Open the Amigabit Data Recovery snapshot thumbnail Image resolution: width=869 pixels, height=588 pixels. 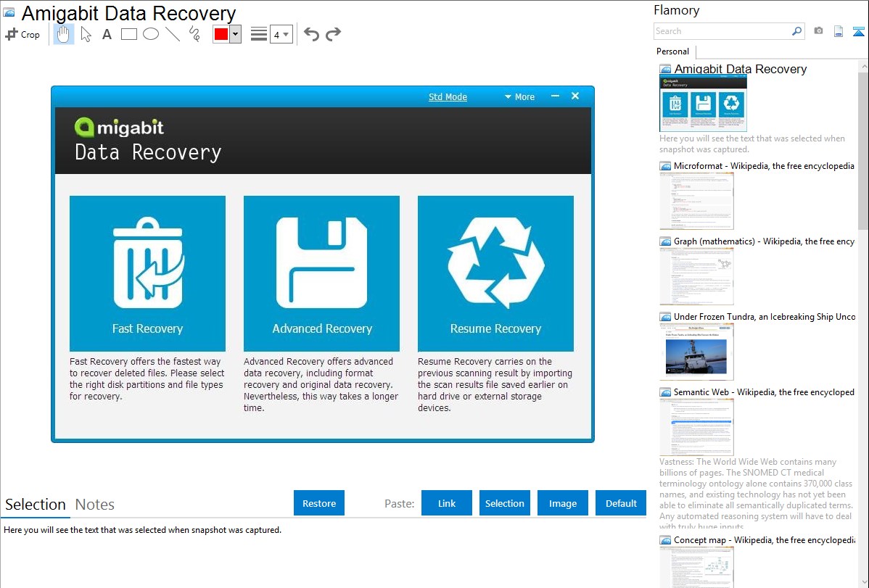point(704,104)
